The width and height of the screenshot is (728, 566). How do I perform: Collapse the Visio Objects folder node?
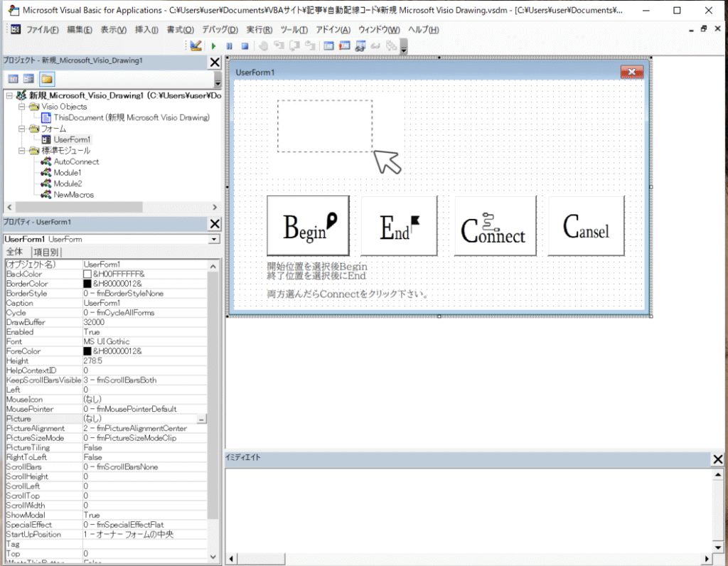22,107
